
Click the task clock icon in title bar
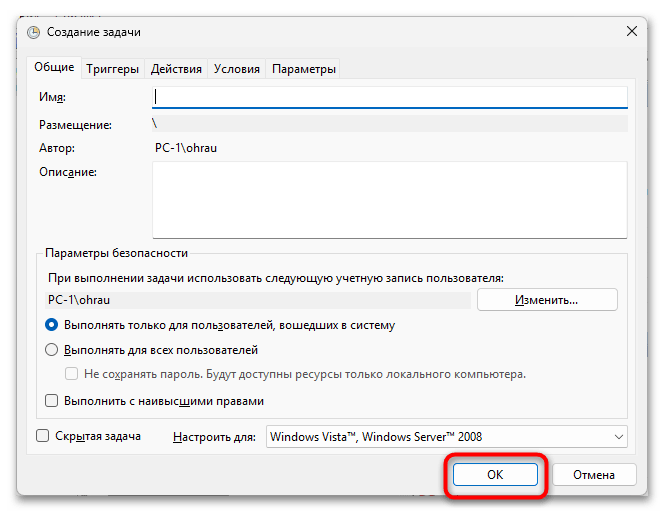(33, 32)
